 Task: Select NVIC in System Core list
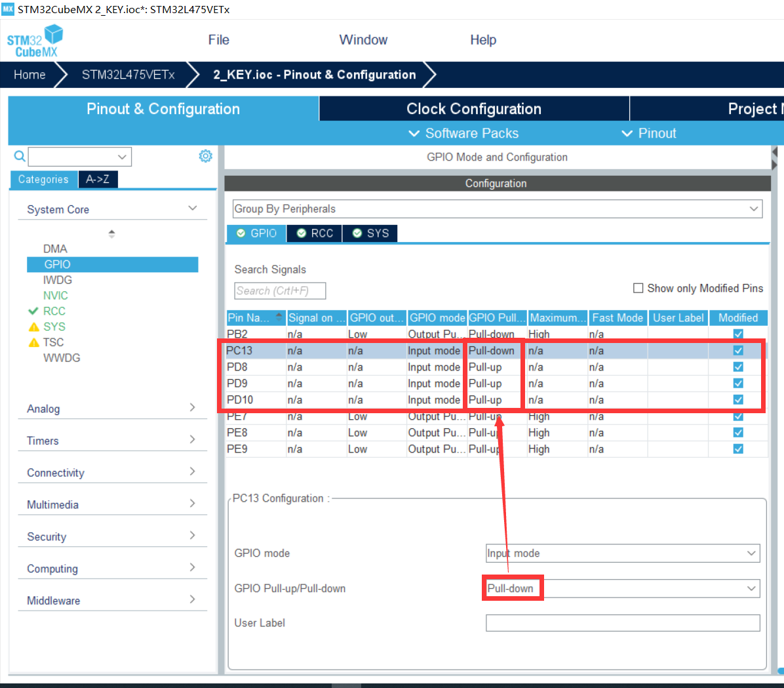(x=56, y=296)
